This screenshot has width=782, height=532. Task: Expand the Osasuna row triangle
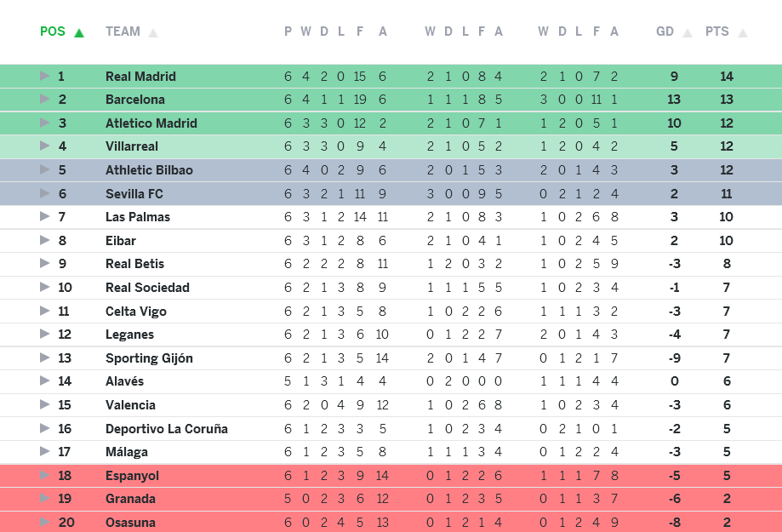tap(45, 522)
